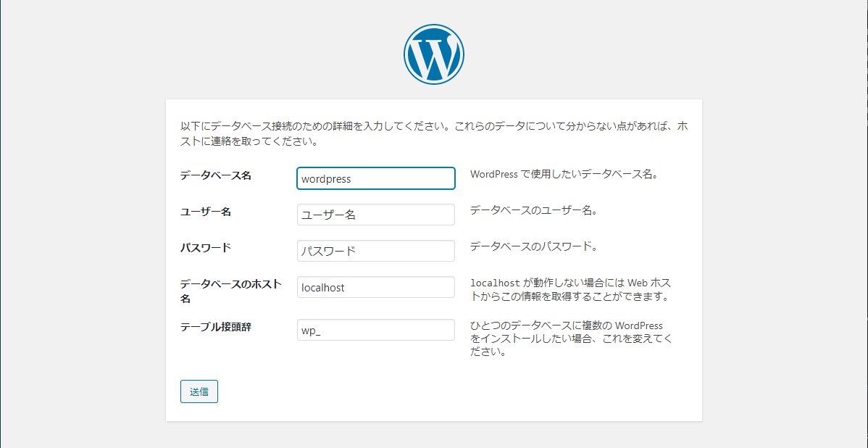Image resolution: width=868 pixels, height=448 pixels.
Task: Click the ユーザー名 input field
Action: pos(376,215)
